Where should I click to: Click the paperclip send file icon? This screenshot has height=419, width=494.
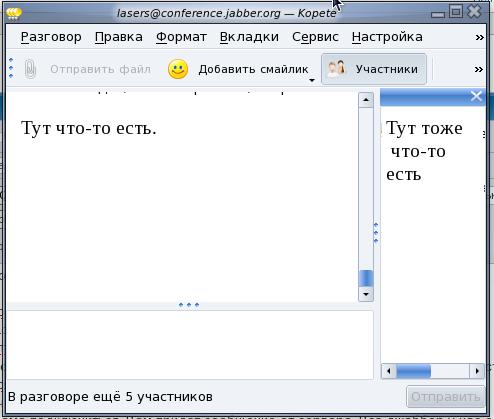30,69
